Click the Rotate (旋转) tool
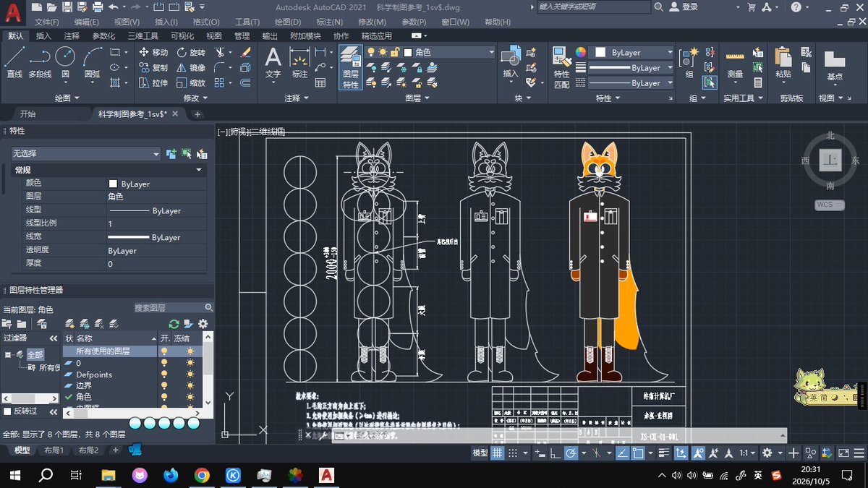 pyautogui.click(x=191, y=52)
